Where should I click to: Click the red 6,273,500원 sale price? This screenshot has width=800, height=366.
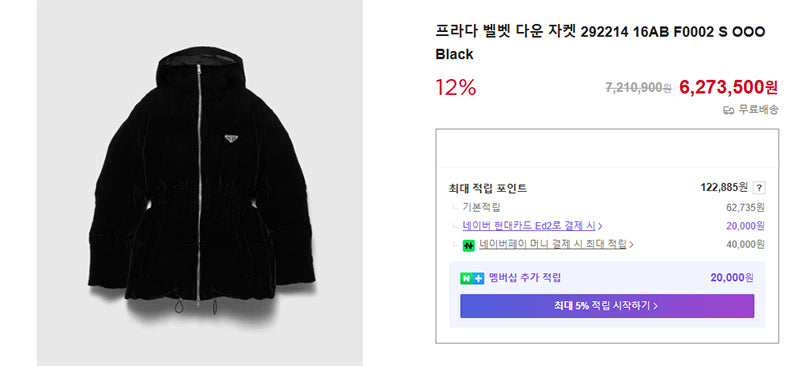[x=728, y=87]
